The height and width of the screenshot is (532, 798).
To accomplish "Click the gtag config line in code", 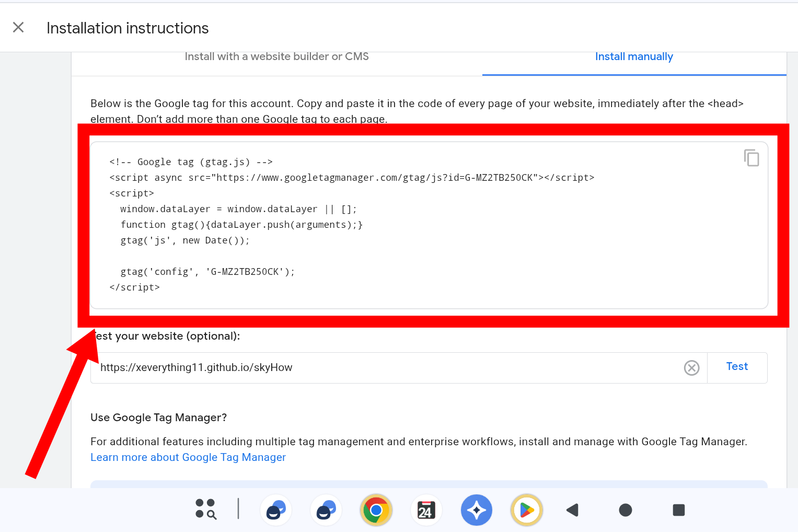I will coord(207,272).
